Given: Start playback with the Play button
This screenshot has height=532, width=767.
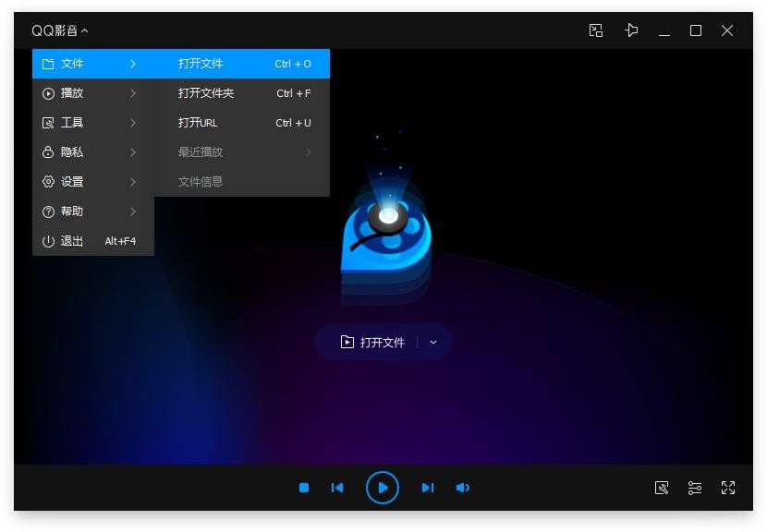Looking at the screenshot, I should [x=383, y=488].
